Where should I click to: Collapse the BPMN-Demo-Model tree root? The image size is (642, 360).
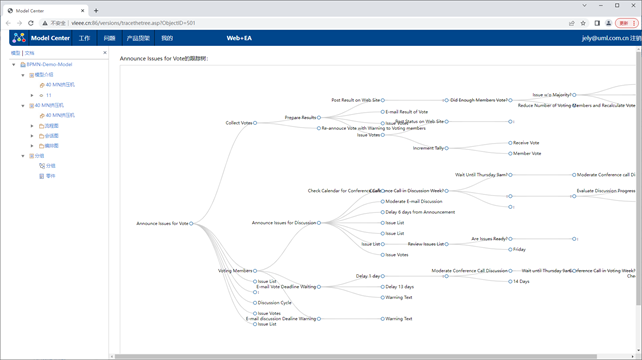14,65
